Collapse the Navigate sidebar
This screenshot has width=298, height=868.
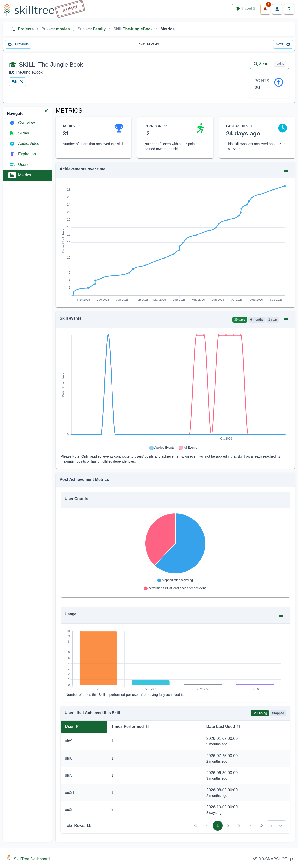tap(47, 110)
